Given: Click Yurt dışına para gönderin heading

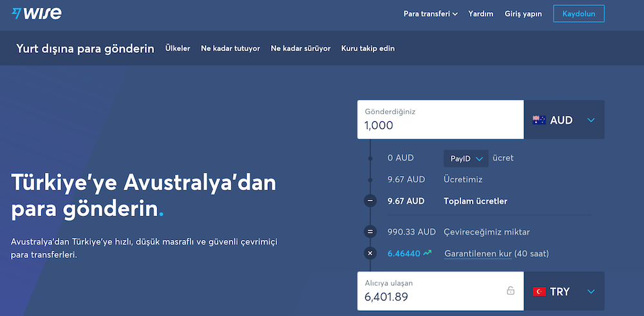Looking at the screenshot, I should (x=86, y=48).
